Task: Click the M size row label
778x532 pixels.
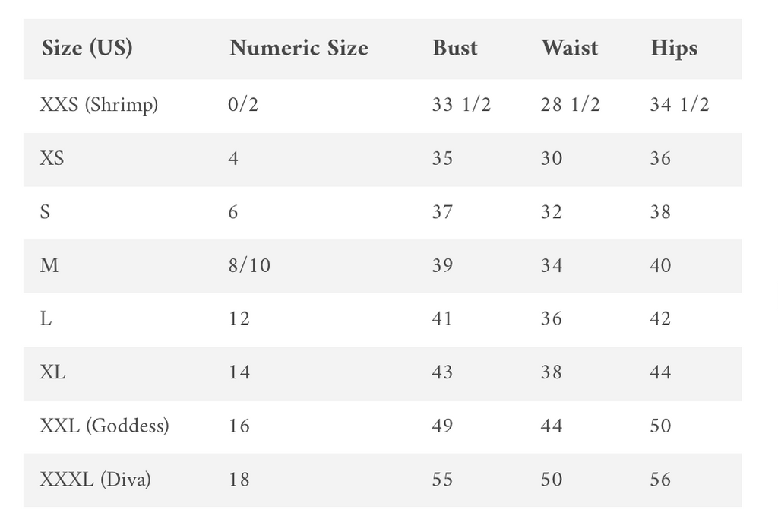Action: tap(49, 266)
